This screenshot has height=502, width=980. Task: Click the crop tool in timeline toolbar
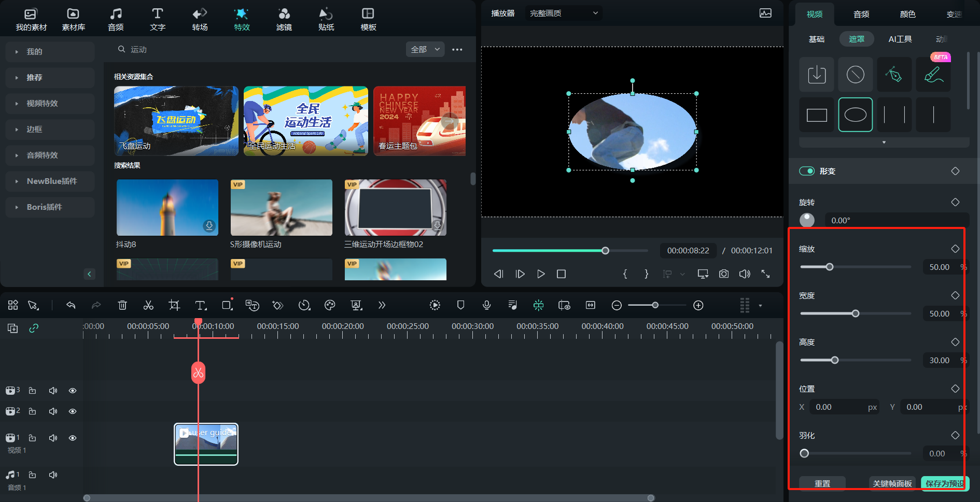click(x=174, y=305)
